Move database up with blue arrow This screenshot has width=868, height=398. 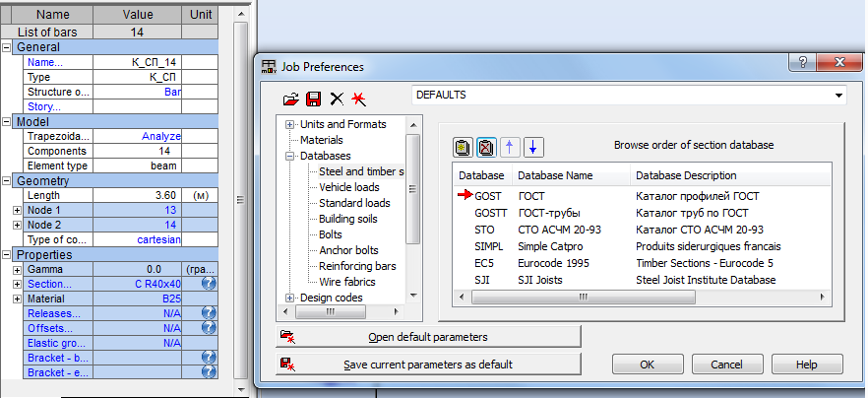coord(510,147)
